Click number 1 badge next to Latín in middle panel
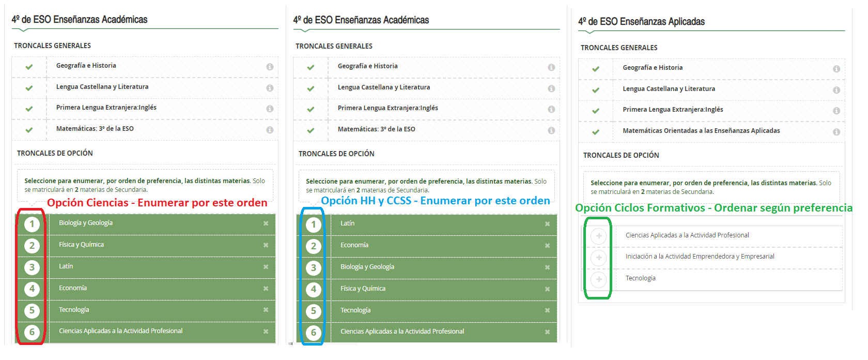This screenshot has height=360, width=868. (x=313, y=224)
